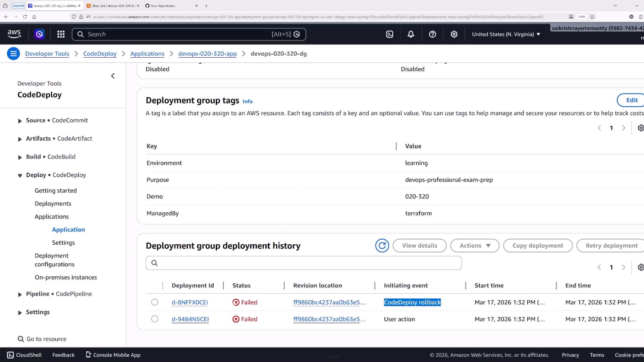Open the devops-020-320-app breadcrumb link

(207, 54)
